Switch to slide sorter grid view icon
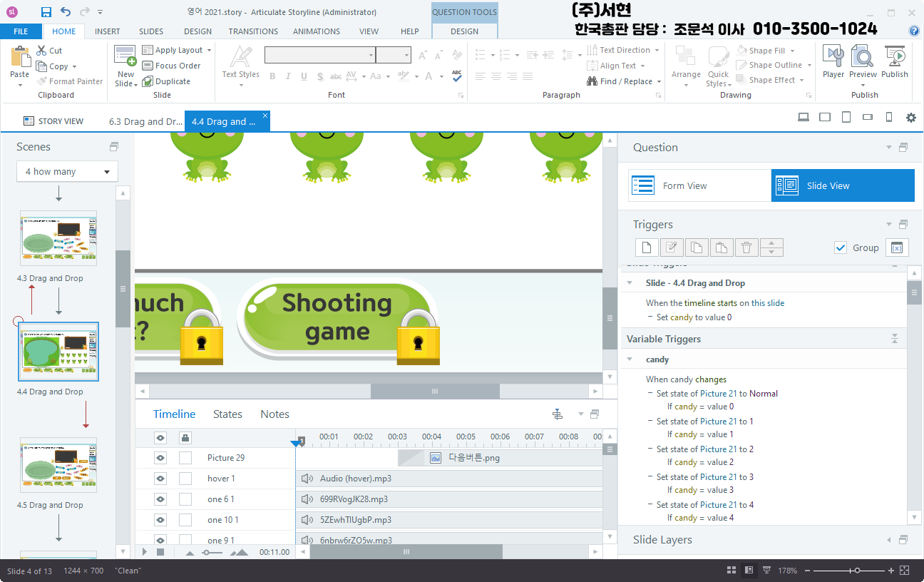Screen dimensions: 924x582 click(x=731, y=571)
